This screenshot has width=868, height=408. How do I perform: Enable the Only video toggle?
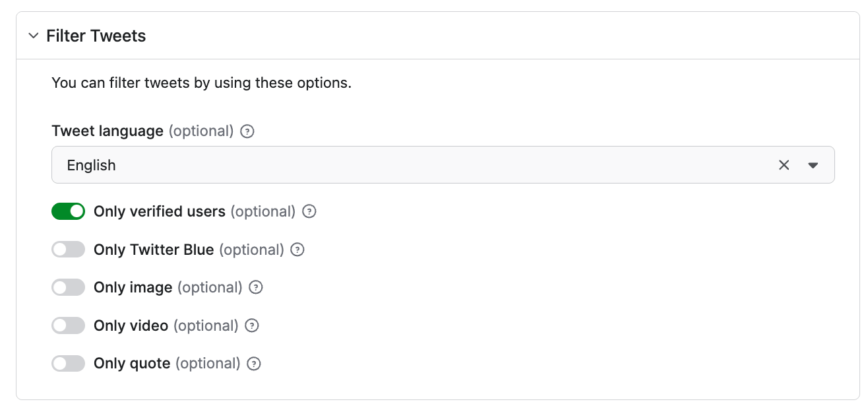pos(68,325)
